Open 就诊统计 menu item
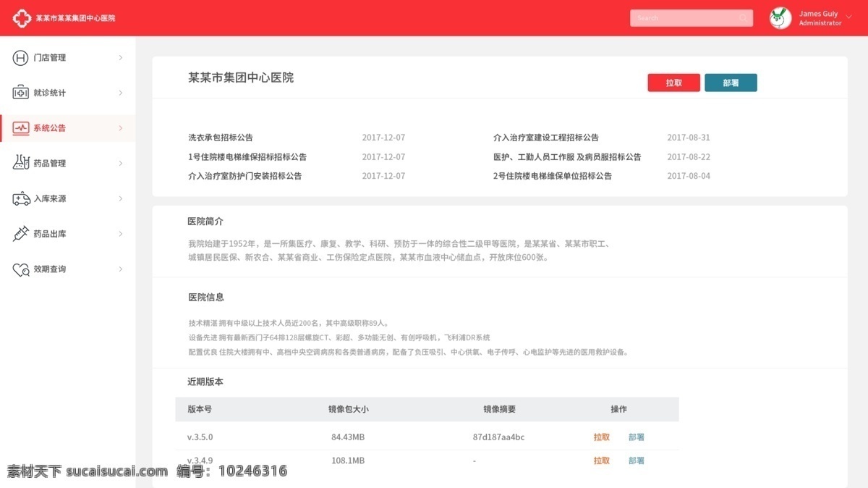The width and height of the screenshot is (868, 488). [x=67, y=93]
